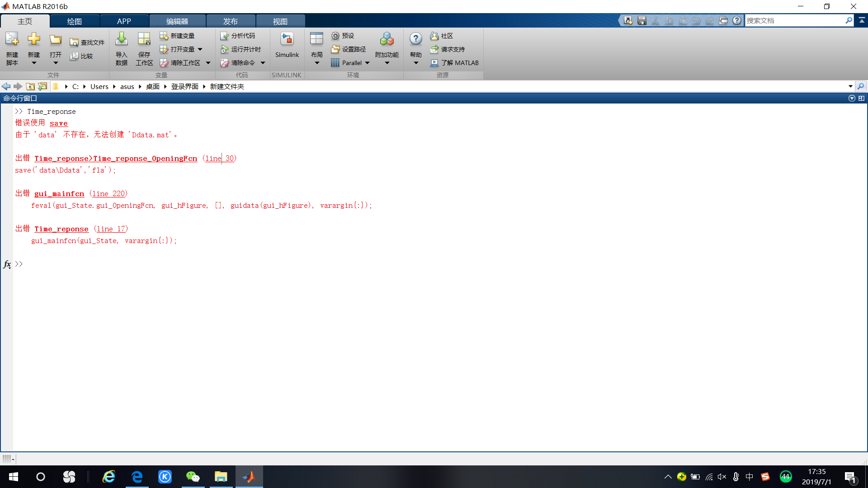
Task: Click Import Data (导入数据) icon
Action: [x=121, y=40]
